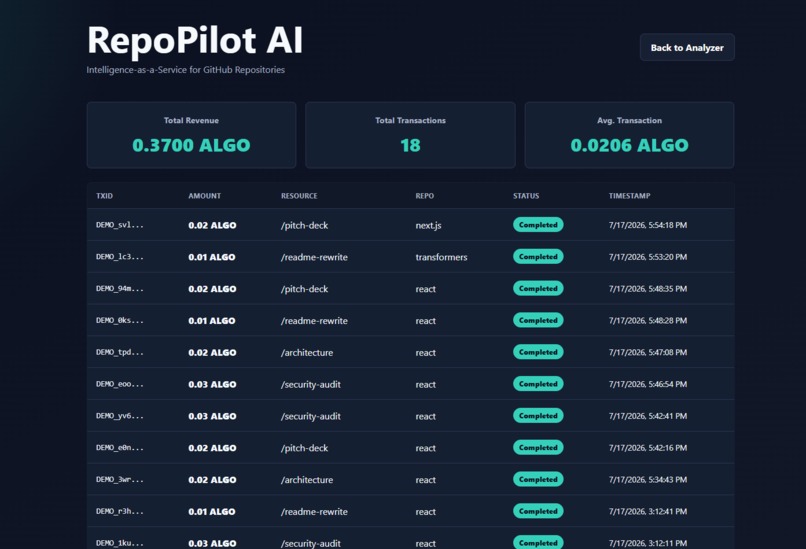
Task: Click transaction ID DEMO_yv6...
Action: click(120, 416)
